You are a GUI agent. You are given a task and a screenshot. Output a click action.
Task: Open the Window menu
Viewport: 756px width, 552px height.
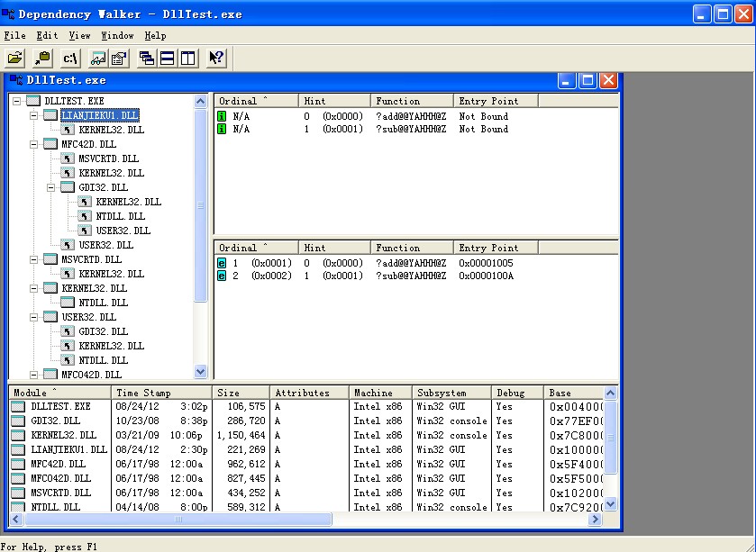(x=117, y=36)
